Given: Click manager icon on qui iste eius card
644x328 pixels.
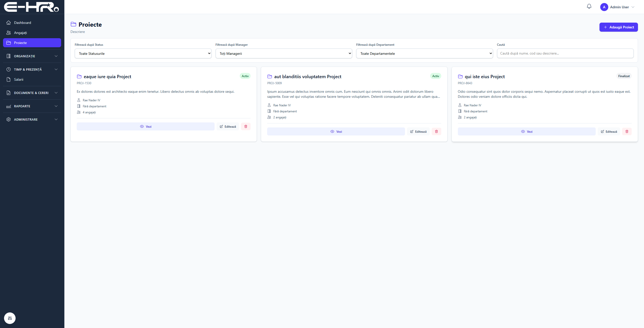Looking at the screenshot, I should [x=460, y=105].
